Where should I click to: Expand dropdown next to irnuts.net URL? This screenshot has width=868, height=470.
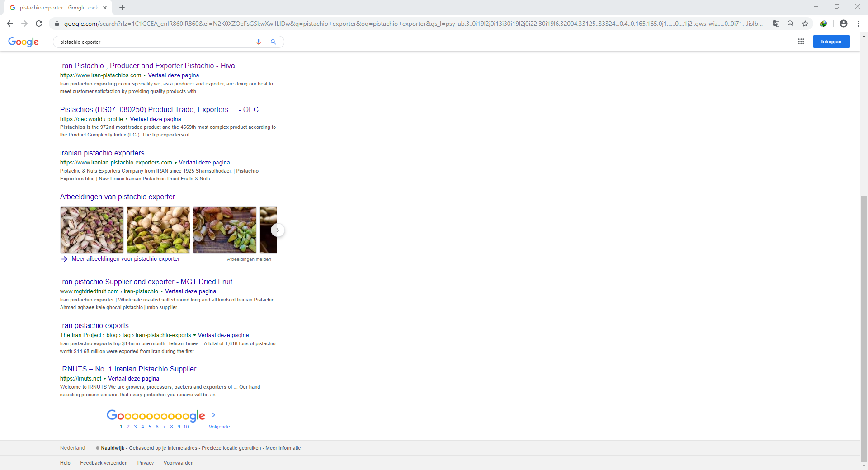105,379
